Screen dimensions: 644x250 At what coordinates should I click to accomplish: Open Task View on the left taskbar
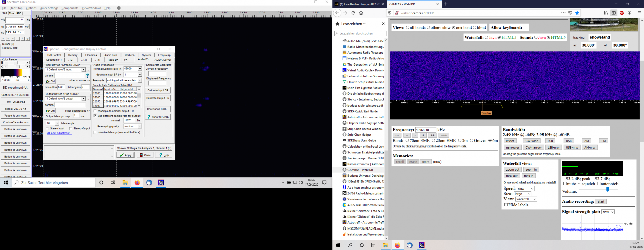(x=113, y=183)
